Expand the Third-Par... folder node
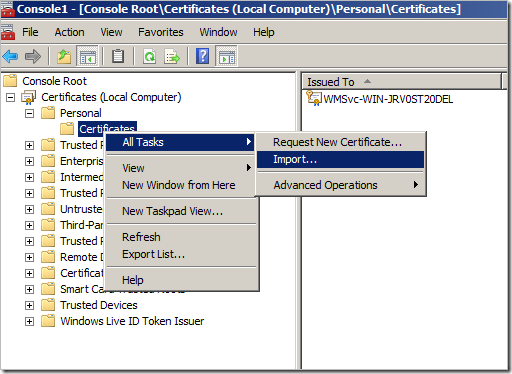 pyautogui.click(x=29, y=226)
